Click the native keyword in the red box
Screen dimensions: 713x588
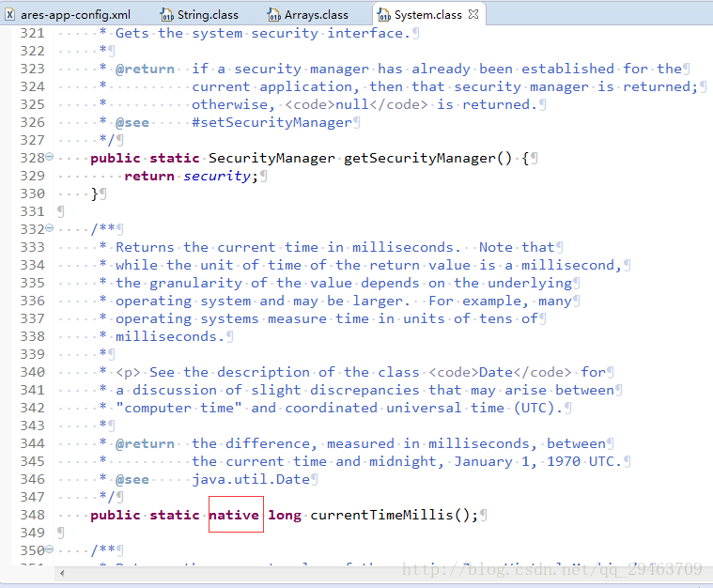(x=235, y=515)
